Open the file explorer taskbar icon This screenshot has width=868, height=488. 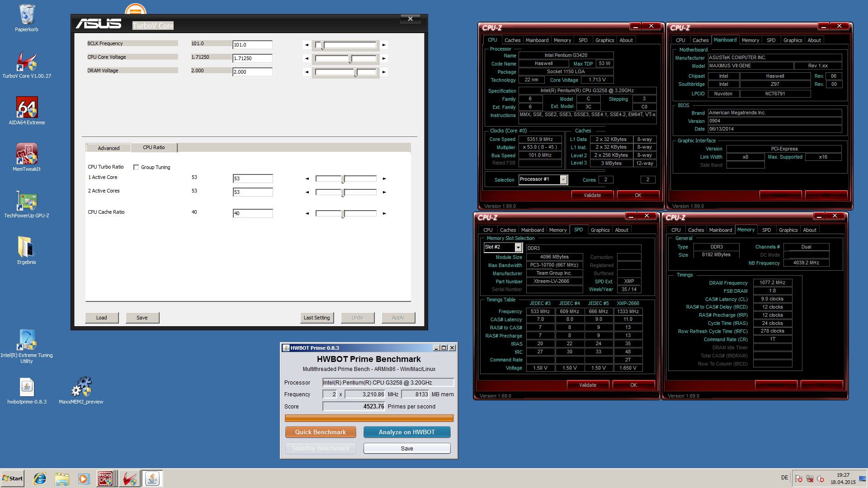point(61,479)
